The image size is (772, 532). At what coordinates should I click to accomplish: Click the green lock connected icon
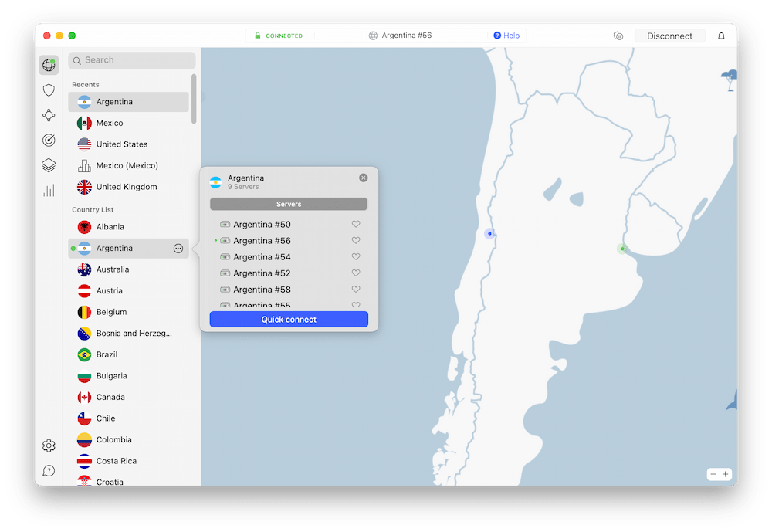pyautogui.click(x=258, y=36)
